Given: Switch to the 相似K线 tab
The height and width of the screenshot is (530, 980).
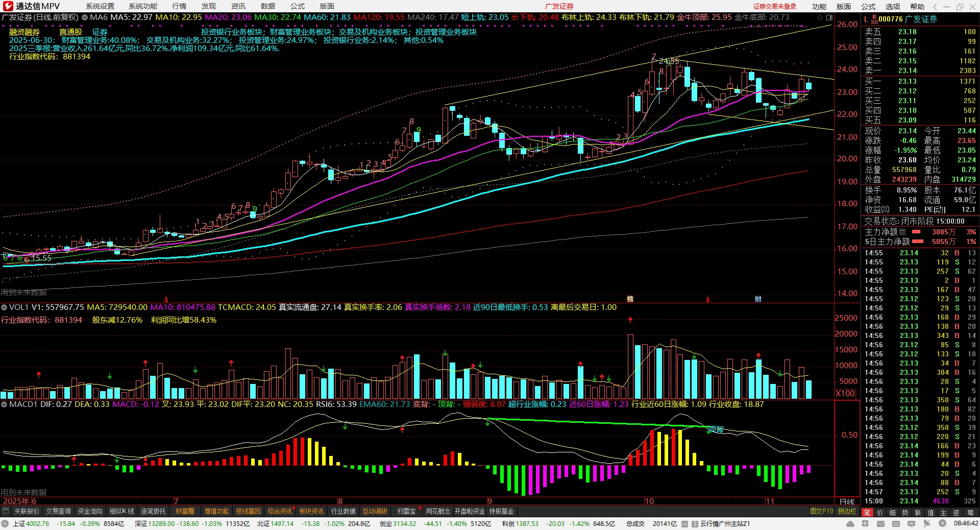Looking at the screenshot, I should tap(121, 511).
